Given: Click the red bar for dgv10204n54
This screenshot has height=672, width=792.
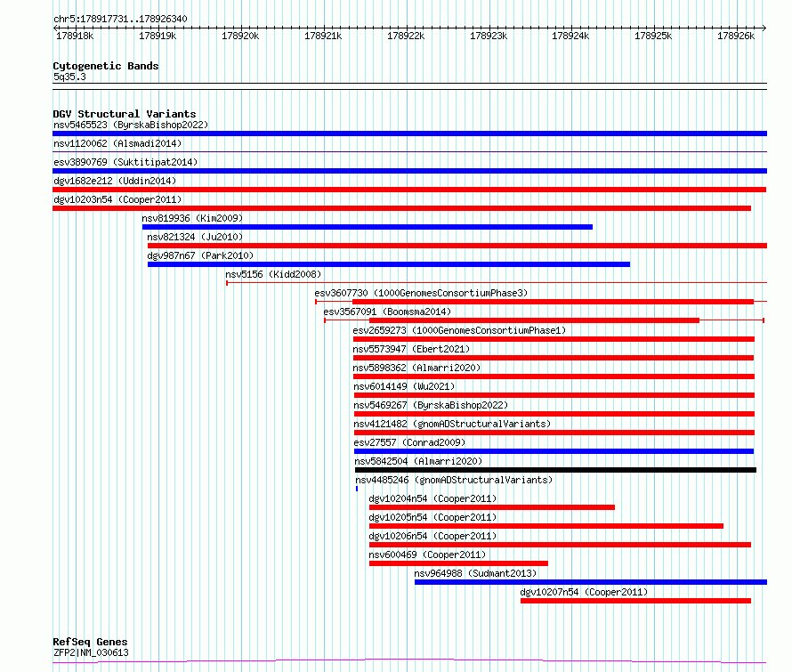Looking at the screenshot, I should 492,507.
